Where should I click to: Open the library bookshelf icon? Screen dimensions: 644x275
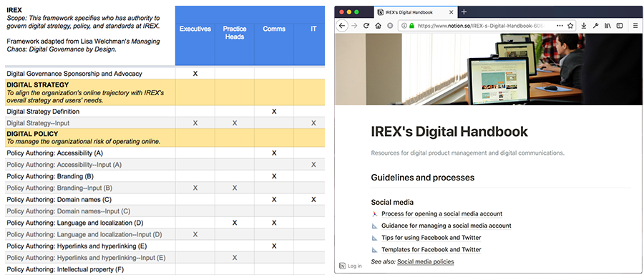608,26
